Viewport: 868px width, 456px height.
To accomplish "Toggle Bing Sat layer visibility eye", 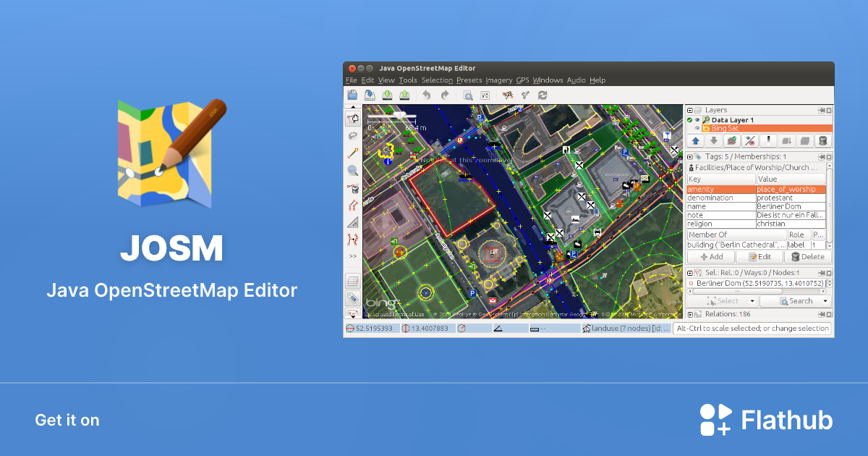I will 697,128.
